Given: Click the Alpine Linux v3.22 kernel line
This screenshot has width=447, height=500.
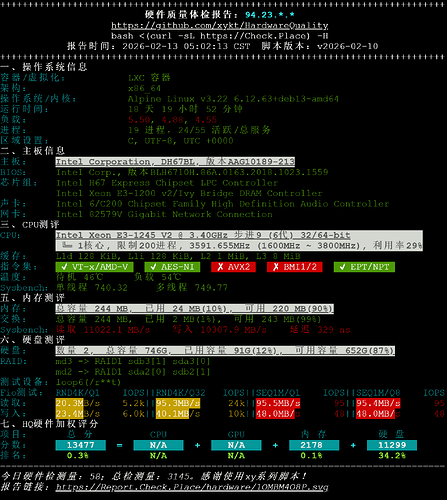Looking at the screenshot, I should tap(233, 99).
